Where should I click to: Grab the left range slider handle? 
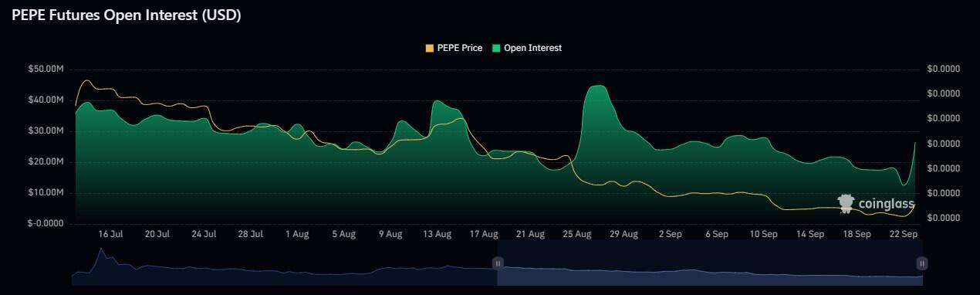(498, 263)
